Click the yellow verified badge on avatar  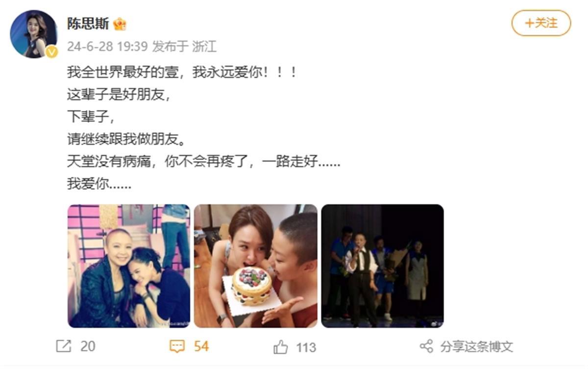click(51, 52)
